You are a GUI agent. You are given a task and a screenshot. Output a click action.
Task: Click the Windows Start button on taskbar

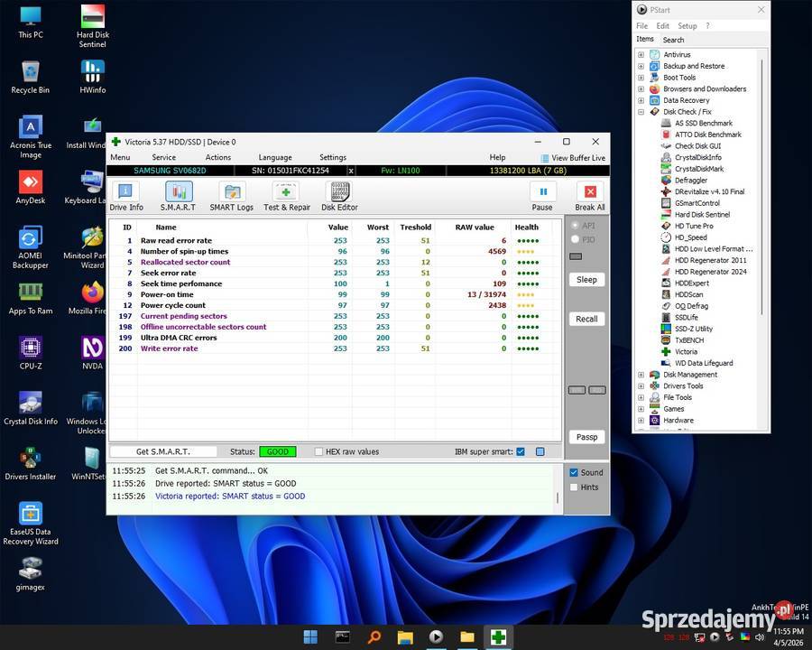[x=310, y=636]
